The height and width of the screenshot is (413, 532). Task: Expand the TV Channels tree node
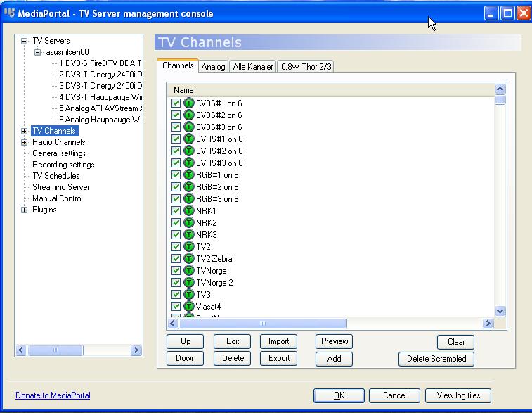[x=24, y=131]
